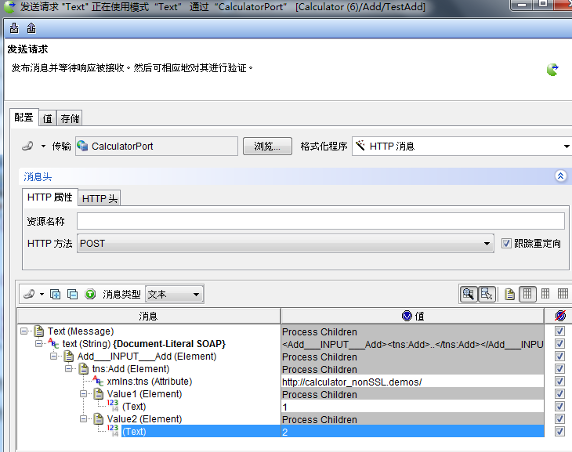572x452 pixels.
Task: Click the 消息 column header
Action: tap(149, 316)
